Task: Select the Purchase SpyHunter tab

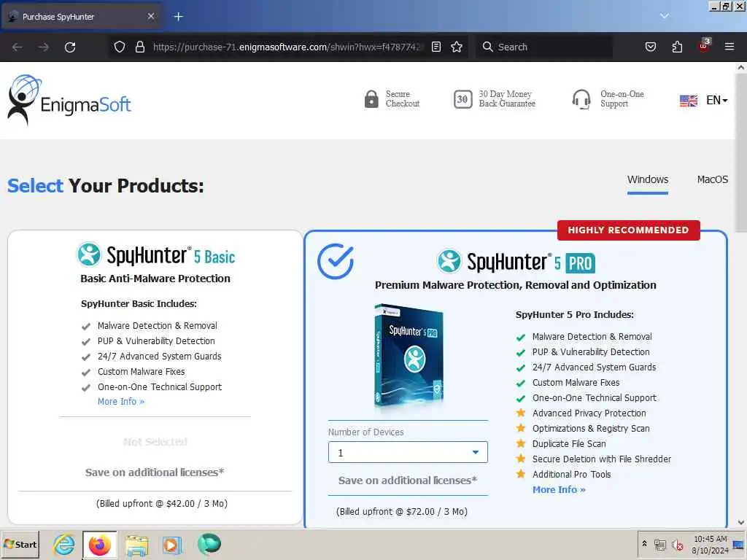Action: [82, 17]
